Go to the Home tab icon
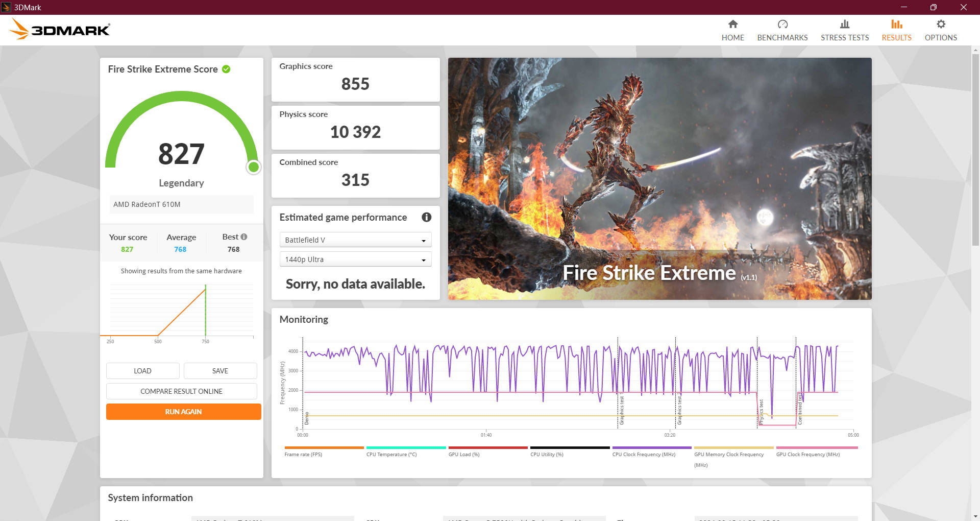The width and height of the screenshot is (980, 521). point(732,24)
